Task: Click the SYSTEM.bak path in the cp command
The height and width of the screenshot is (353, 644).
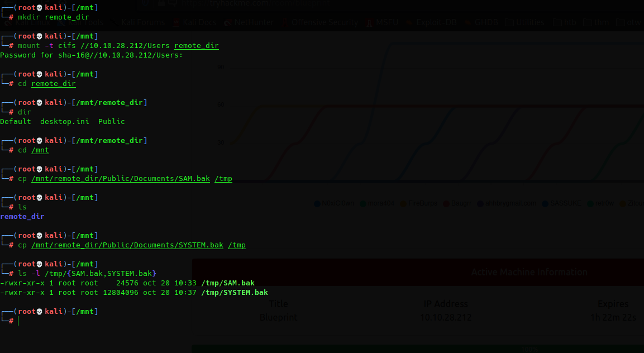Action: point(127,245)
